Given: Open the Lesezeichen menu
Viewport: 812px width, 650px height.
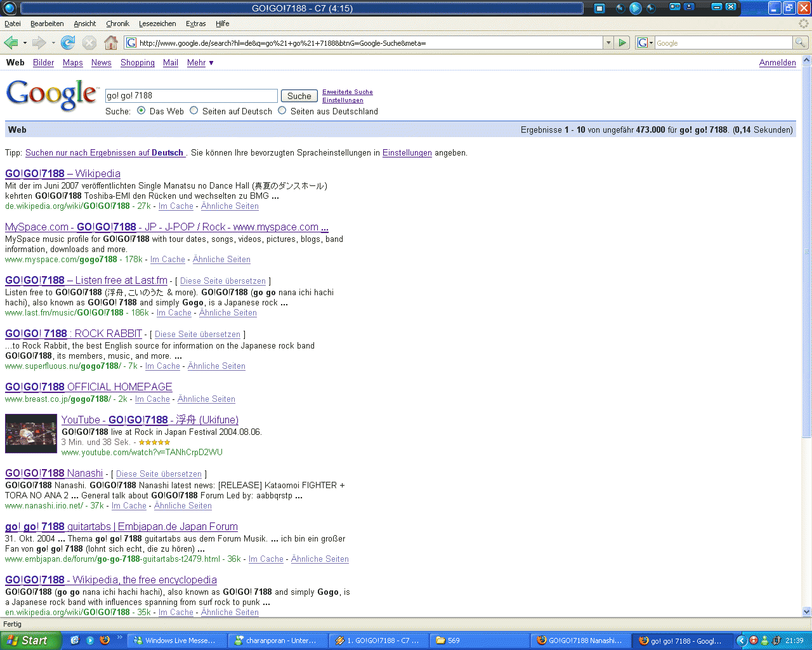Looking at the screenshot, I should tap(157, 23).
